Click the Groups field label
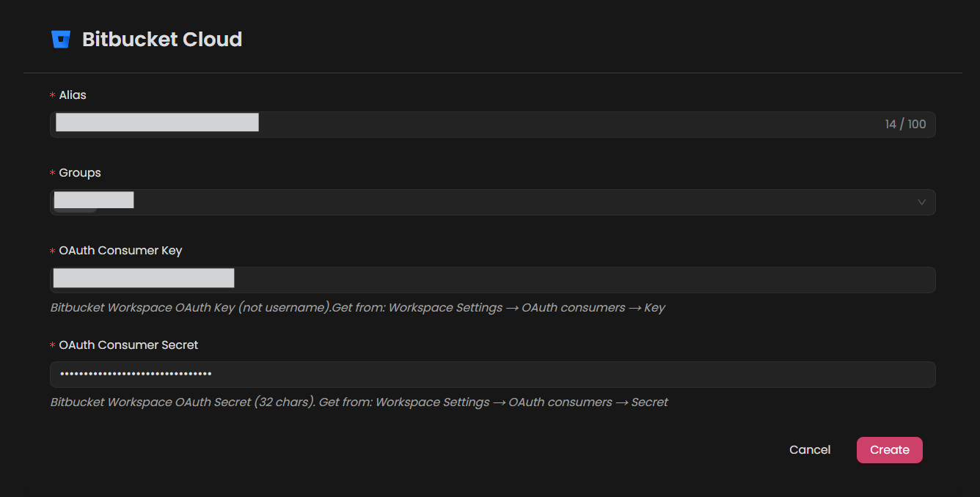This screenshot has height=497, width=980. (x=79, y=172)
